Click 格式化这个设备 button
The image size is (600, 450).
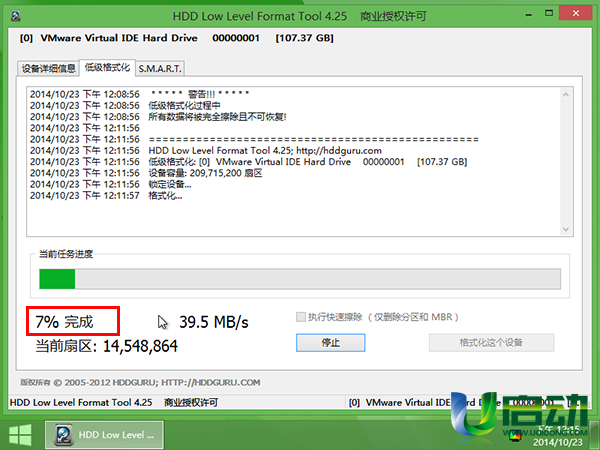pos(491,342)
